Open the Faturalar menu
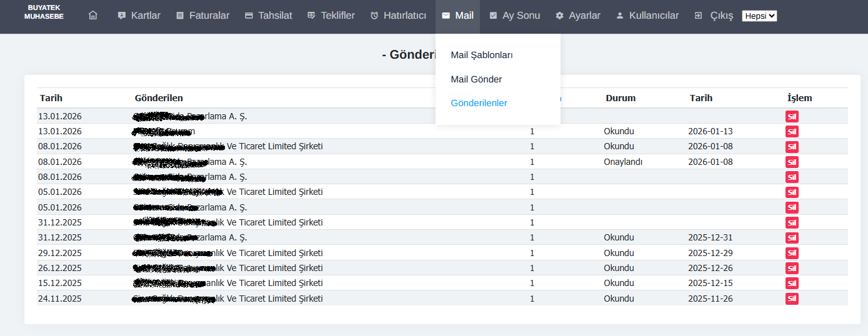This screenshot has height=336, width=868. pyautogui.click(x=202, y=16)
